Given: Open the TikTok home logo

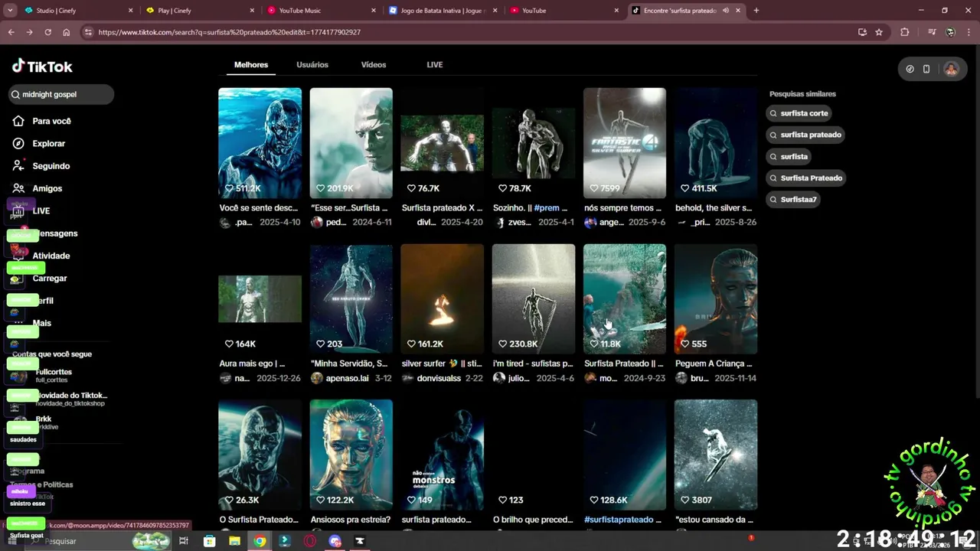Looking at the screenshot, I should (x=42, y=67).
